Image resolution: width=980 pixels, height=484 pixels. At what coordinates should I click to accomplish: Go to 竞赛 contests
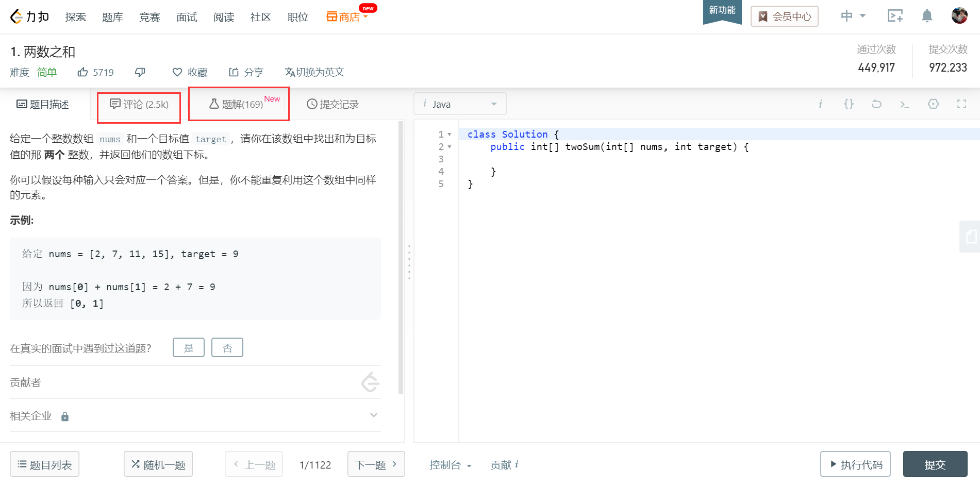tap(150, 17)
